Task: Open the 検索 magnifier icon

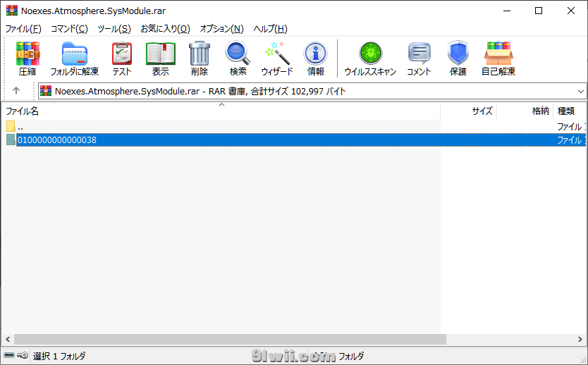Action: (x=238, y=58)
